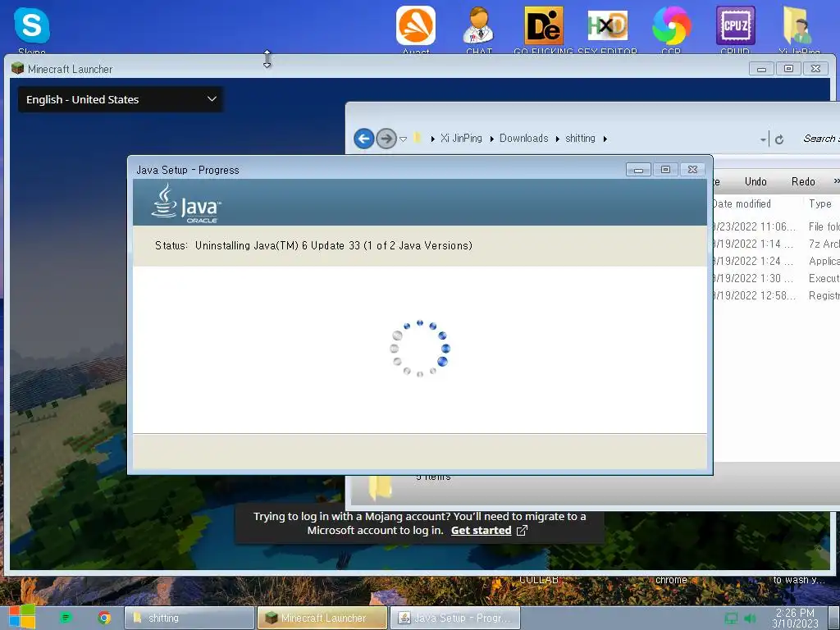The width and height of the screenshot is (840, 630).
Task: Select Downloads in the address breadcrumb
Action: coord(524,138)
